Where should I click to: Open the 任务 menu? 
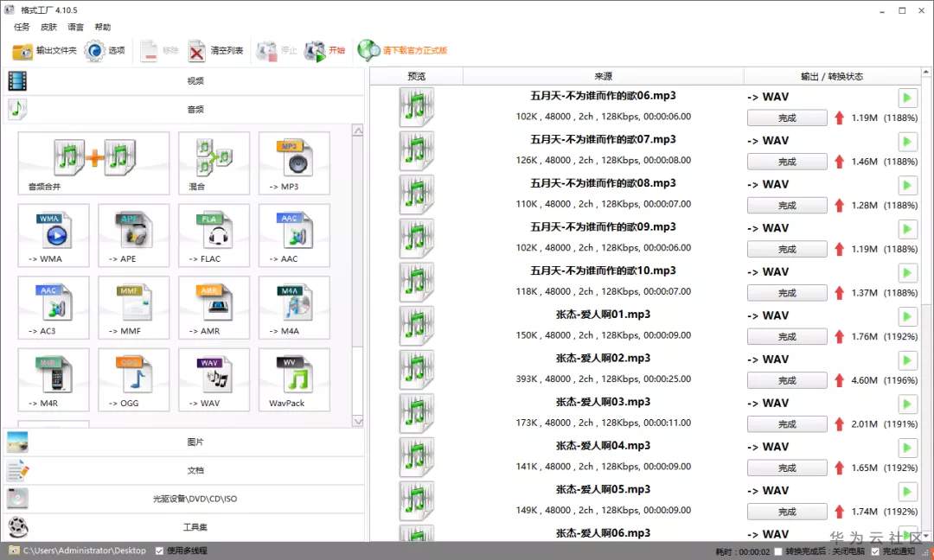coord(22,27)
